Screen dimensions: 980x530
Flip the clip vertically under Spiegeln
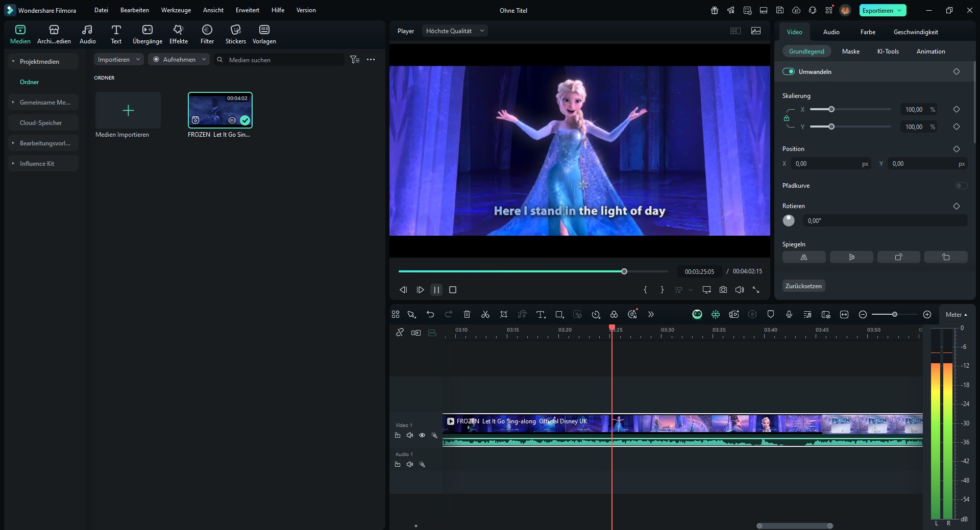click(x=851, y=257)
